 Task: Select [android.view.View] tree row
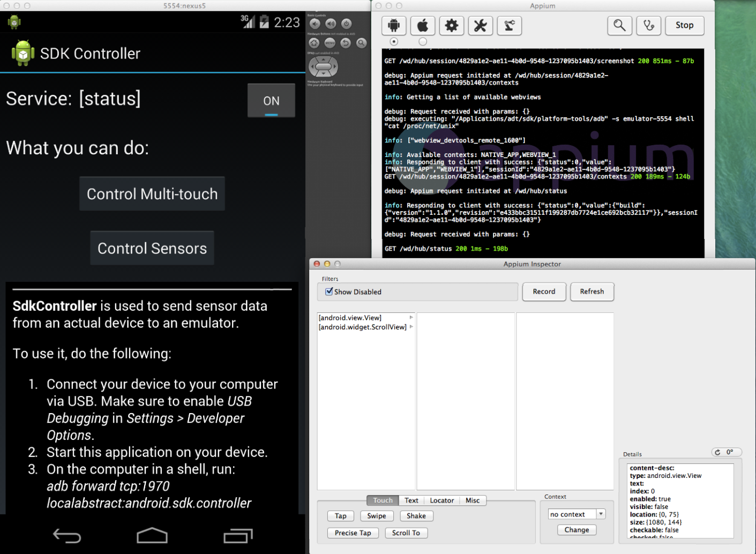[x=366, y=318]
